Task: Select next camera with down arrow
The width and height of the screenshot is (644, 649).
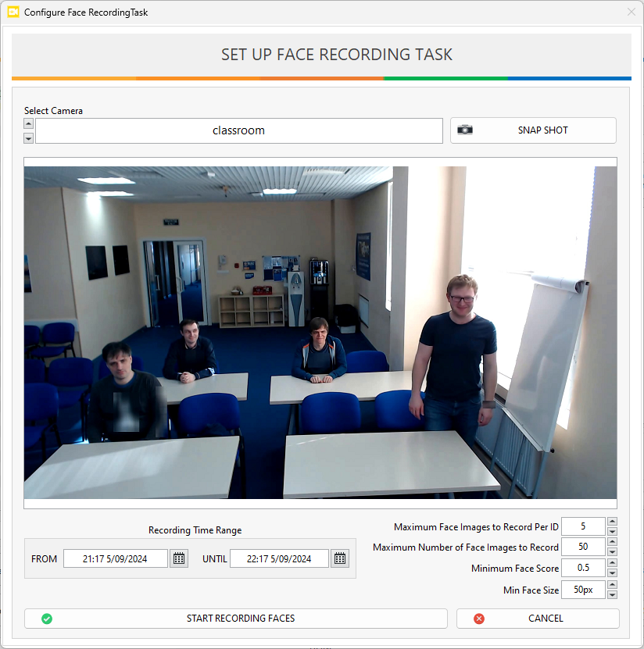Action: click(28, 138)
